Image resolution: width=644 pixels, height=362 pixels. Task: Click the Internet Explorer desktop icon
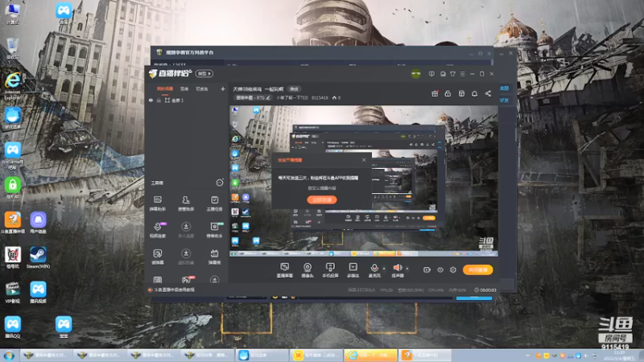point(12,85)
